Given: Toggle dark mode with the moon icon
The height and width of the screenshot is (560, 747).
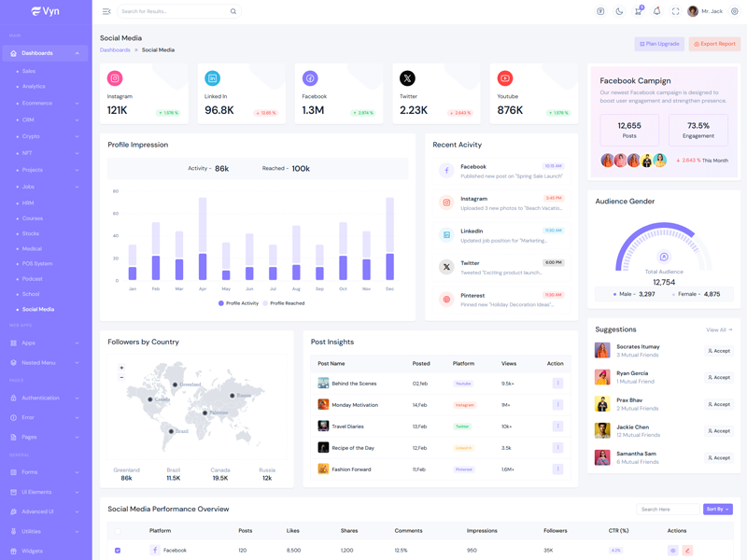Looking at the screenshot, I should click(x=619, y=11).
